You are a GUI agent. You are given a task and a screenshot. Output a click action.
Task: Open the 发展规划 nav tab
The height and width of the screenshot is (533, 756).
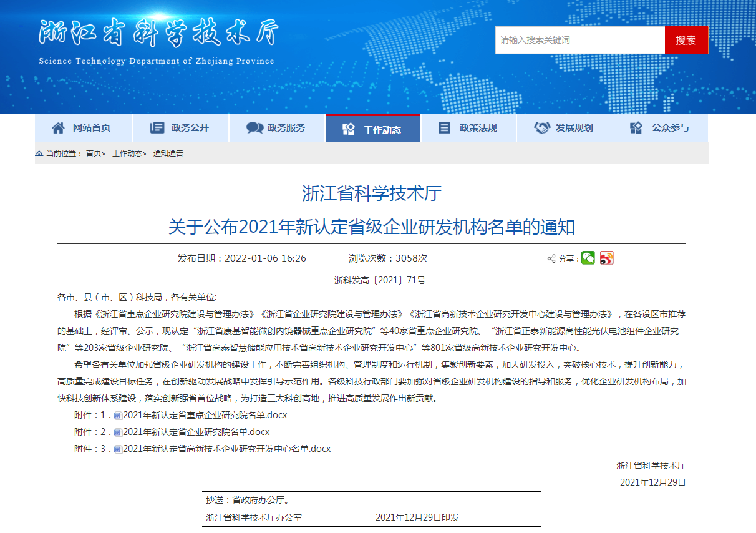pos(565,128)
